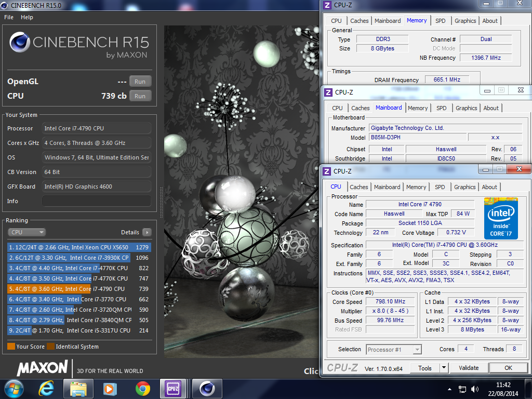Select ranking row Core i5-3317U CPU
The width and height of the screenshot is (532, 399).
pyautogui.click(x=79, y=330)
